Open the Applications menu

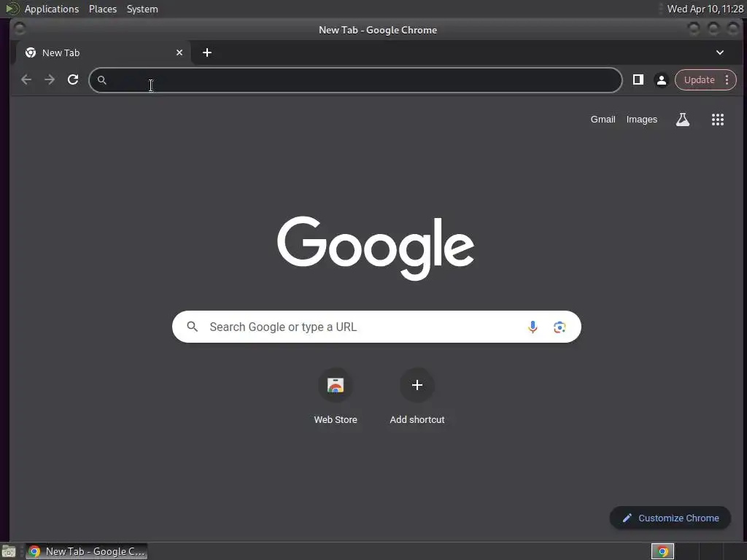tap(52, 9)
